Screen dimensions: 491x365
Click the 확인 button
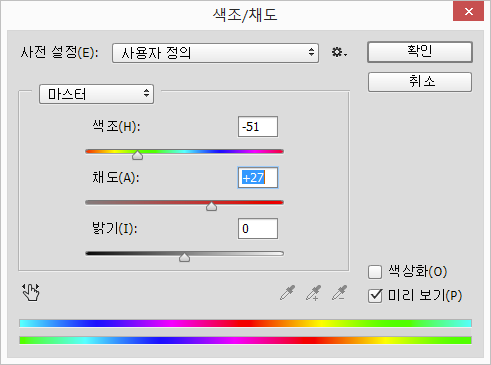pos(420,52)
